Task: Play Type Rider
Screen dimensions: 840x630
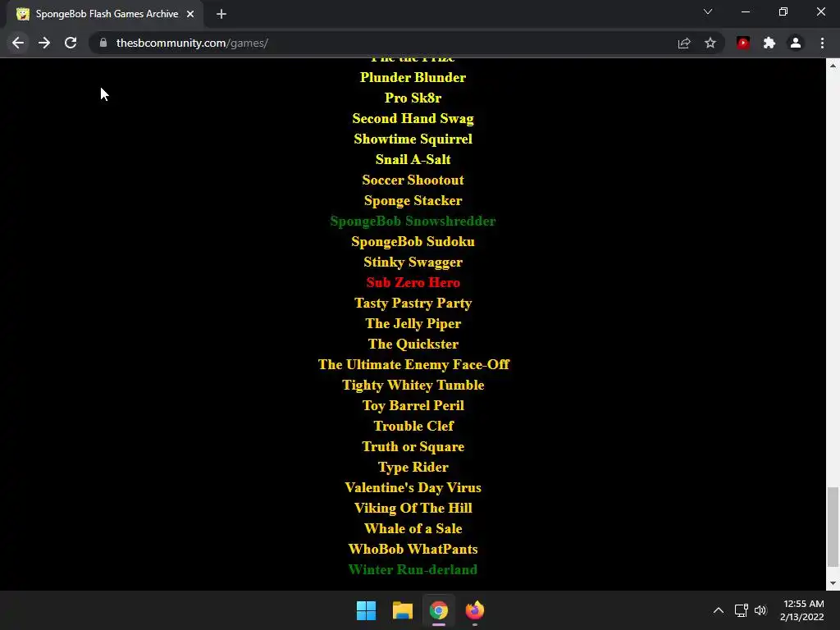Action: [x=413, y=467]
